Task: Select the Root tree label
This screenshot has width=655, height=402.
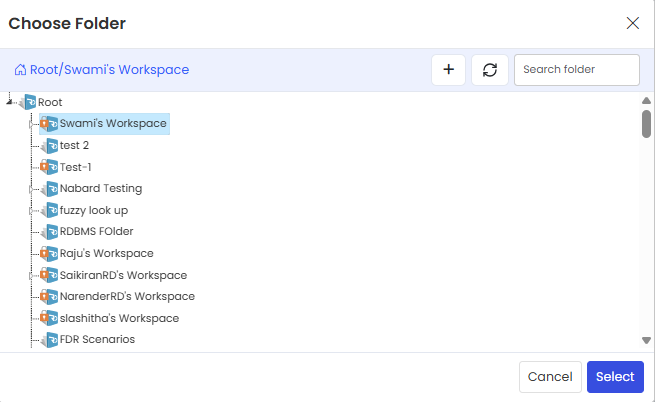Action: pyautogui.click(x=50, y=102)
